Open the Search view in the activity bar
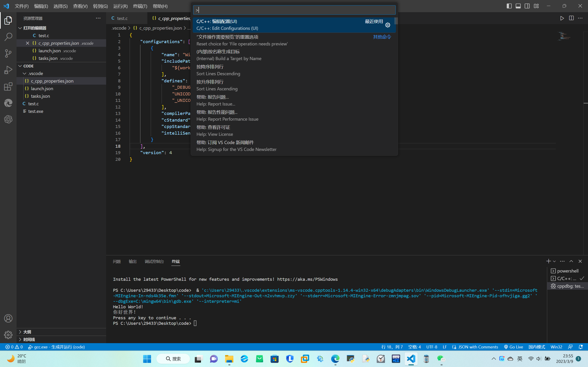The height and width of the screenshot is (367, 588). pos(8,36)
